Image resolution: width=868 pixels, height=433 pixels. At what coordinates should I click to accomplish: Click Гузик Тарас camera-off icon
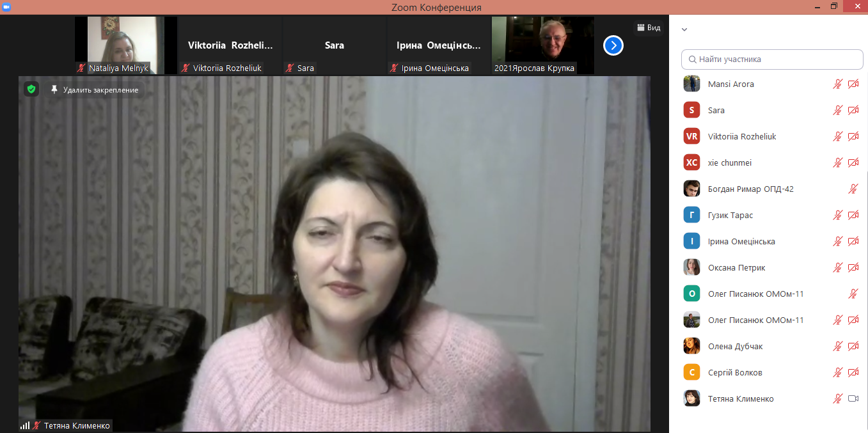click(853, 215)
